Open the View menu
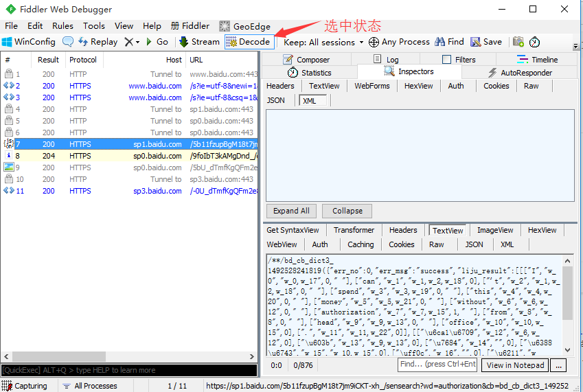Image resolution: width=583 pixels, height=392 pixels. (x=124, y=26)
